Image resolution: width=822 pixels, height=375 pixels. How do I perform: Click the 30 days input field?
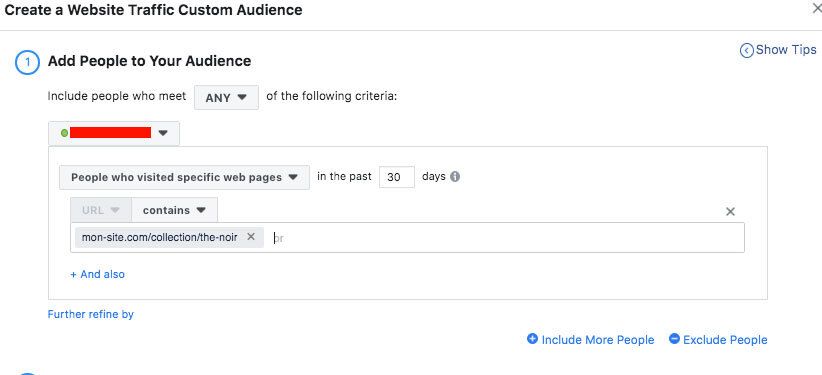(397, 177)
